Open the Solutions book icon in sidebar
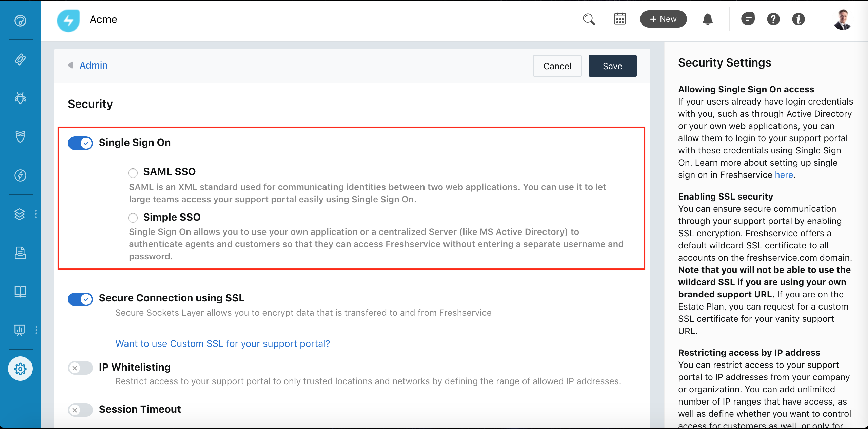 pyautogui.click(x=20, y=291)
